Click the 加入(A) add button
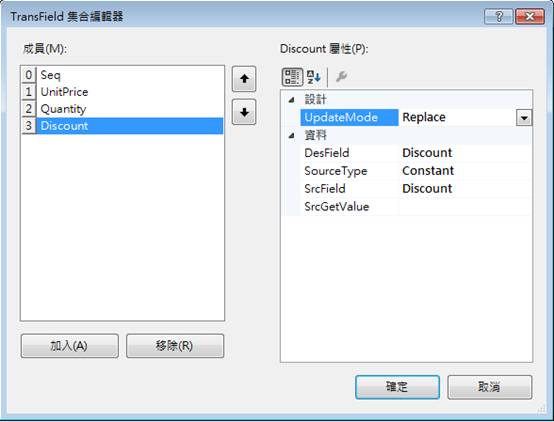The height and width of the screenshot is (422, 554). (x=70, y=346)
